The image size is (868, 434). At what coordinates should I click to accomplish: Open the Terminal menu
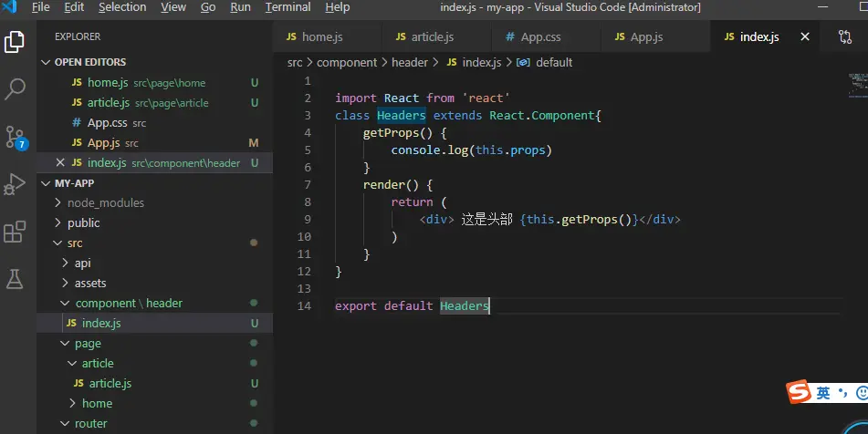pos(288,7)
